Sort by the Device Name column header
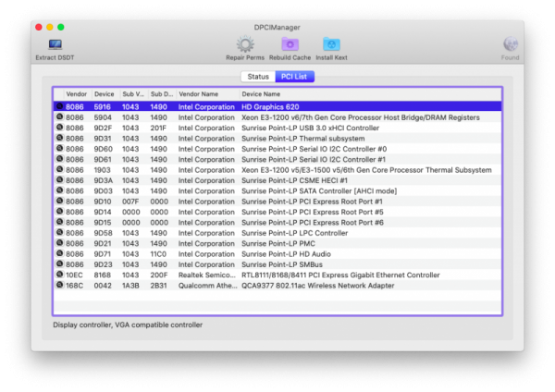This screenshot has height=392, width=555. pyautogui.click(x=261, y=94)
